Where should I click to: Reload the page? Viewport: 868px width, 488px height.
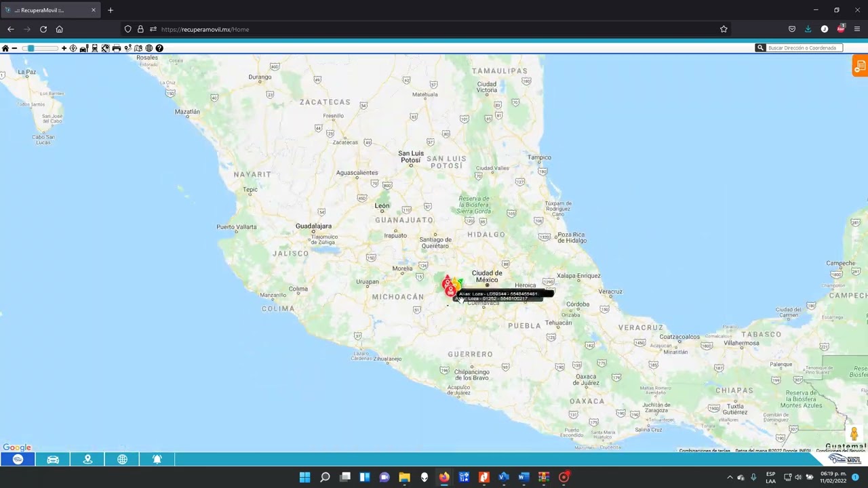pyautogui.click(x=43, y=29)
